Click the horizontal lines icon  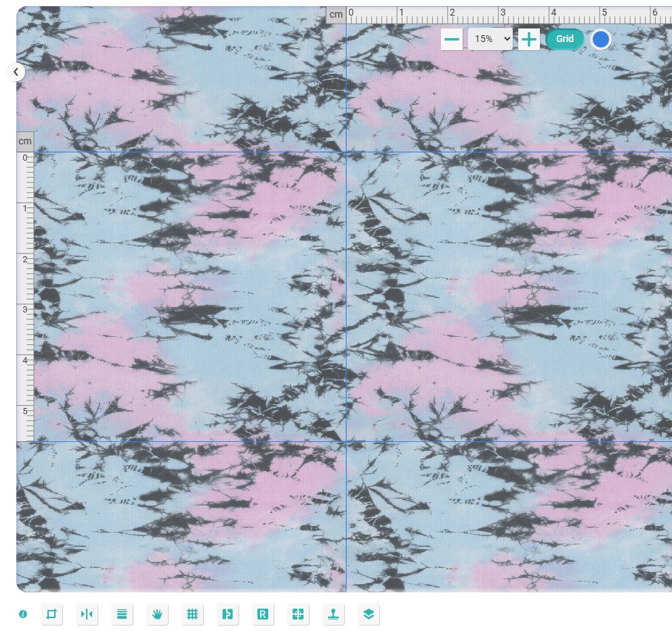(122, 614)
